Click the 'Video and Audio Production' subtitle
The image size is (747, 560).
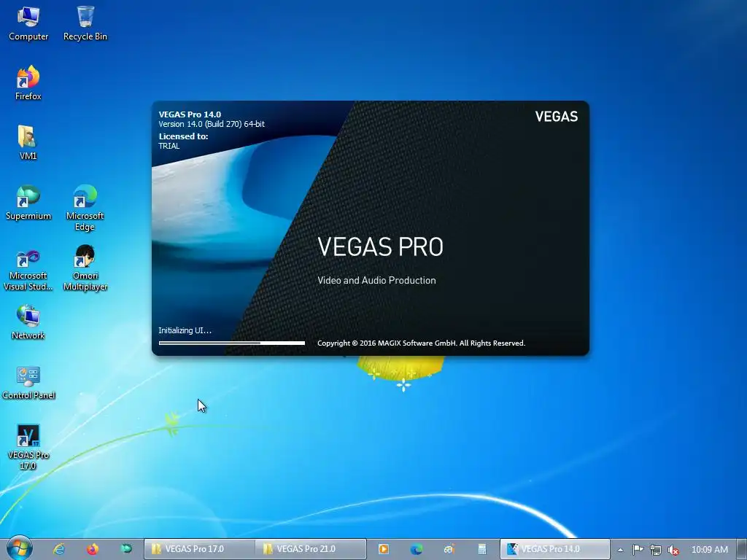376,280
